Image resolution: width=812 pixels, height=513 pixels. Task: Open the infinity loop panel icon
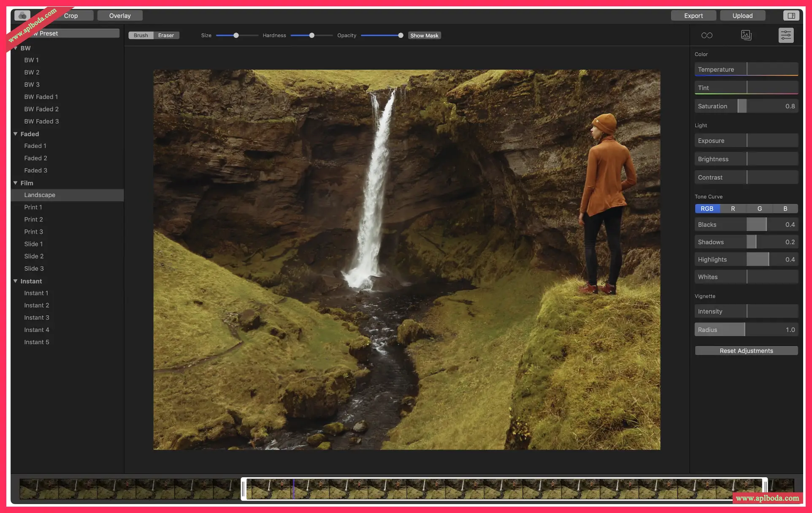pos(706,35)
